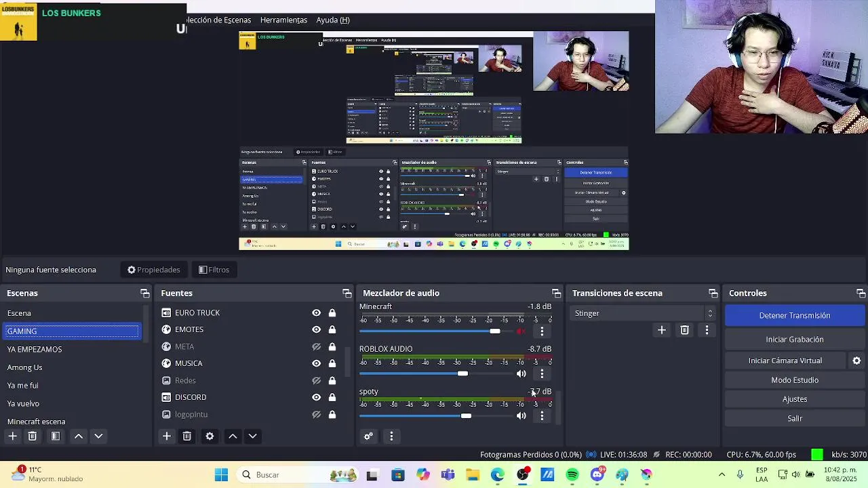
Task: Move scene down with Escenas down arrow
Action: [x=98, y=436]
